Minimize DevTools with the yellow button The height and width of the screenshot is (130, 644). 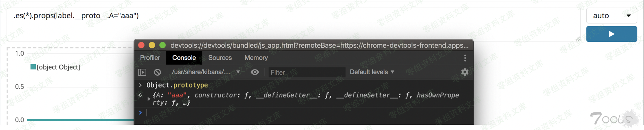pos(152,45)
